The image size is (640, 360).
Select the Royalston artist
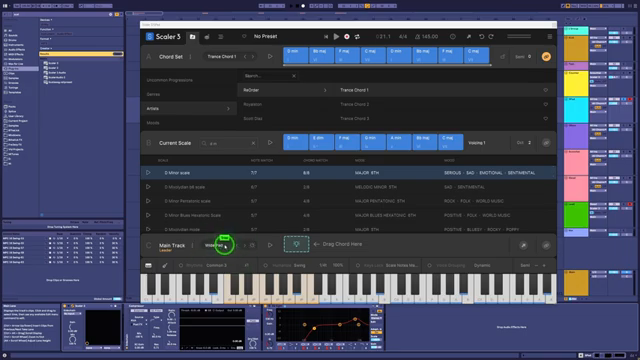[x=253, y=104]
